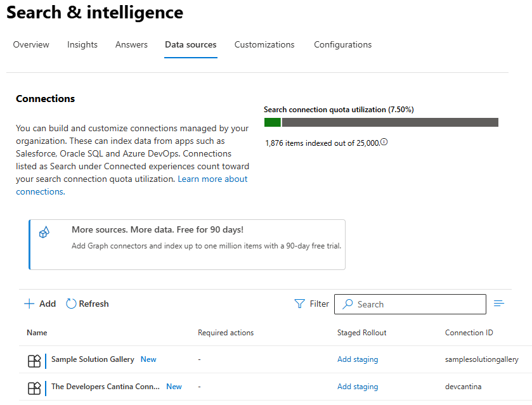Click the Search & intelligence page title
The width and height of the screenshot is (532, 405).
94,13
